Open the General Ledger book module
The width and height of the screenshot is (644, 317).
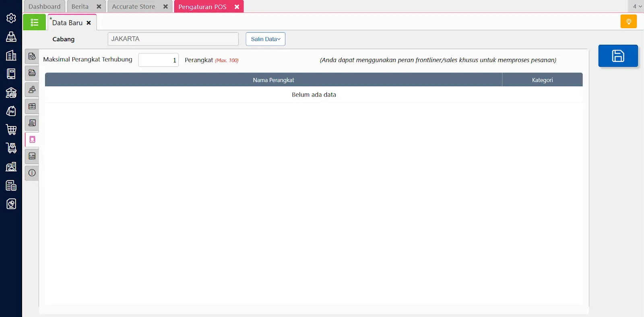point(11,74)
